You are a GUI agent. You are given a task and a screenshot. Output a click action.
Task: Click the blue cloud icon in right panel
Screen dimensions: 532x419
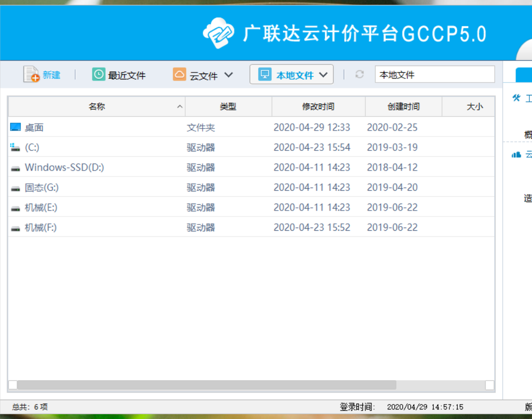pyautogui.click(x=516, y=155)
